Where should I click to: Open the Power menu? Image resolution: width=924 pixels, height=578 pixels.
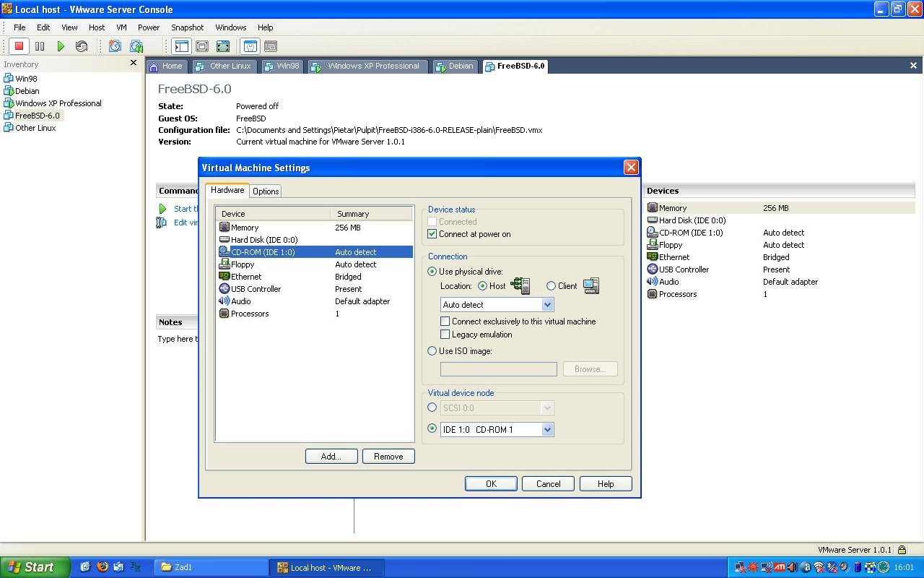pyautogui.click(x=149, y=27)
